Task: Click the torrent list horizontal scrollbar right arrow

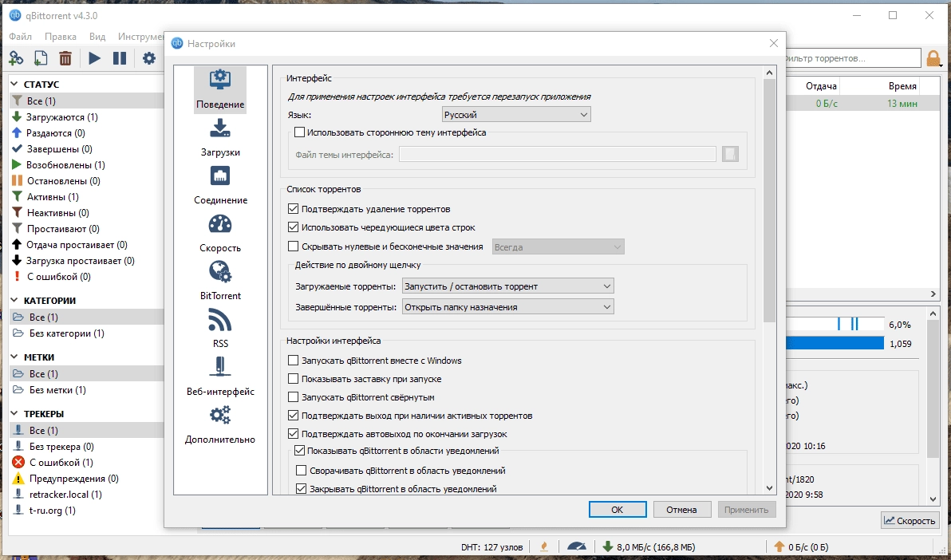Action: [x=933, y=294]
